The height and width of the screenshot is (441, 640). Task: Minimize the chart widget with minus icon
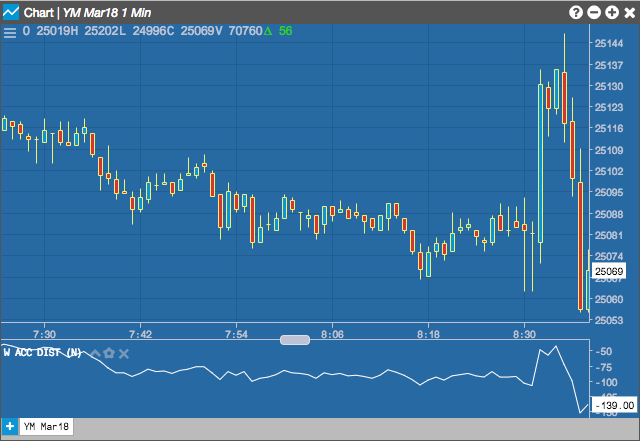593,13
